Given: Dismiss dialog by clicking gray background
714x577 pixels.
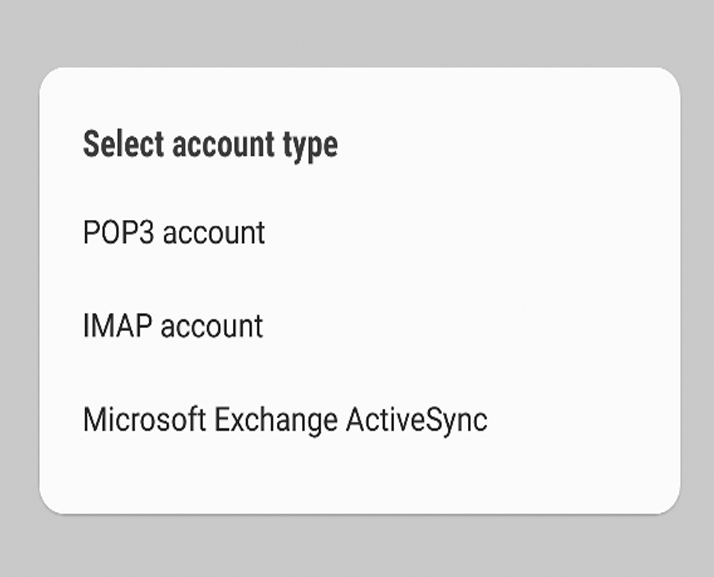Looking at the screenshot, I should 357,32.
